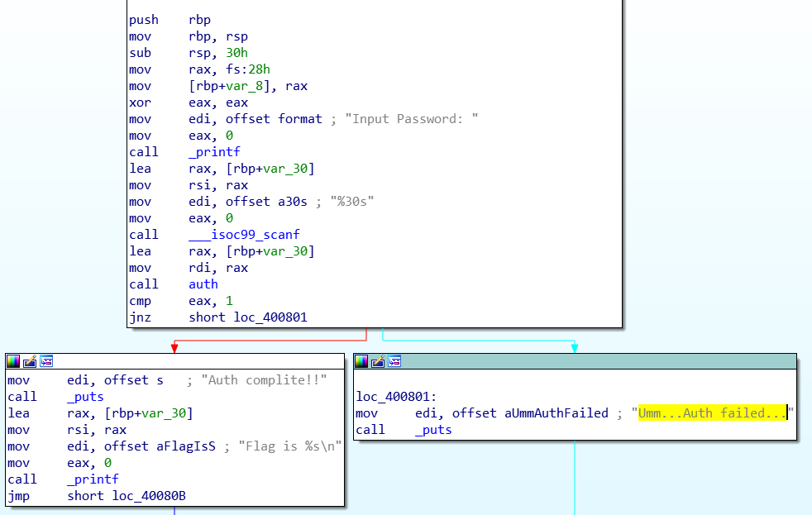Click pencil edit icon on Auth complite block
Viewport: 812px width, 515px height.
coord(30,361)
